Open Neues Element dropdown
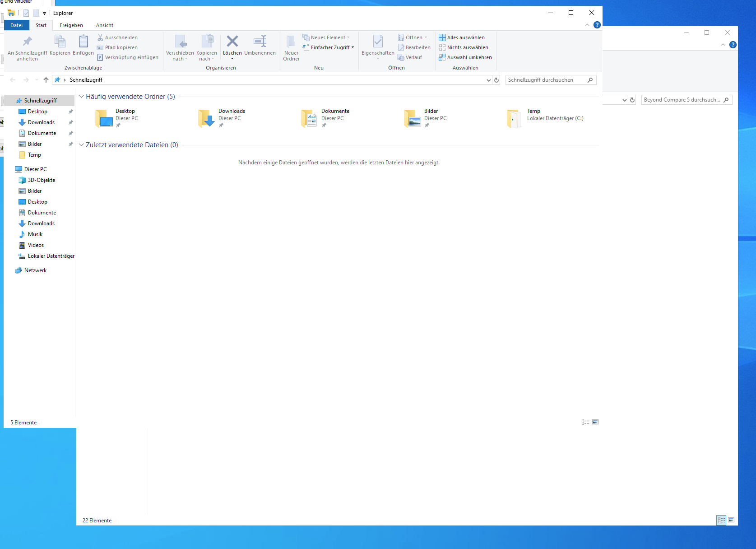This screenshot has height=549, width=756. pyautogui.click(x=326, y=37)
